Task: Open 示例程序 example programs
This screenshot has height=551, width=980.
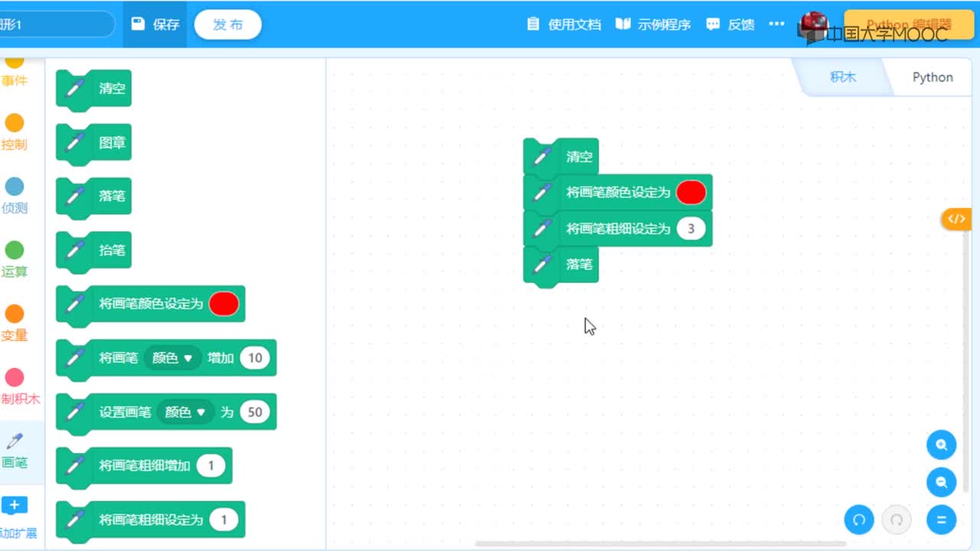Action: click(x=653, y=24)
